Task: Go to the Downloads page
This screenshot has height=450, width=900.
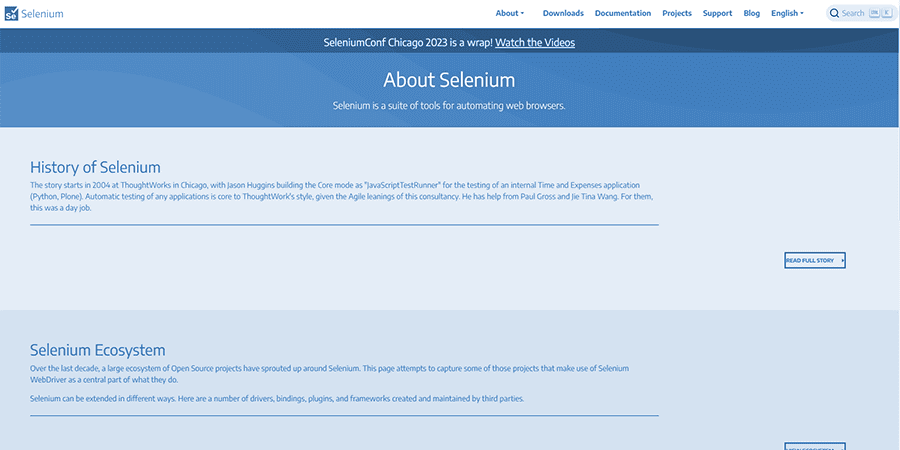Action: click(563, 13)
